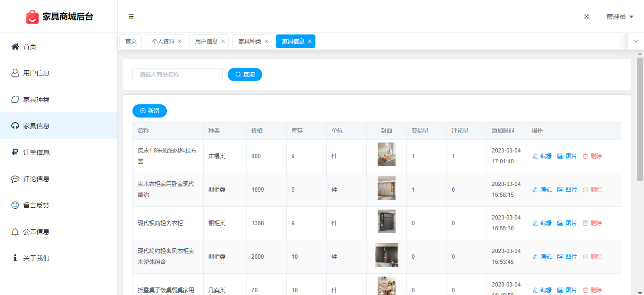Click the 新增 add button

point(149,111)
